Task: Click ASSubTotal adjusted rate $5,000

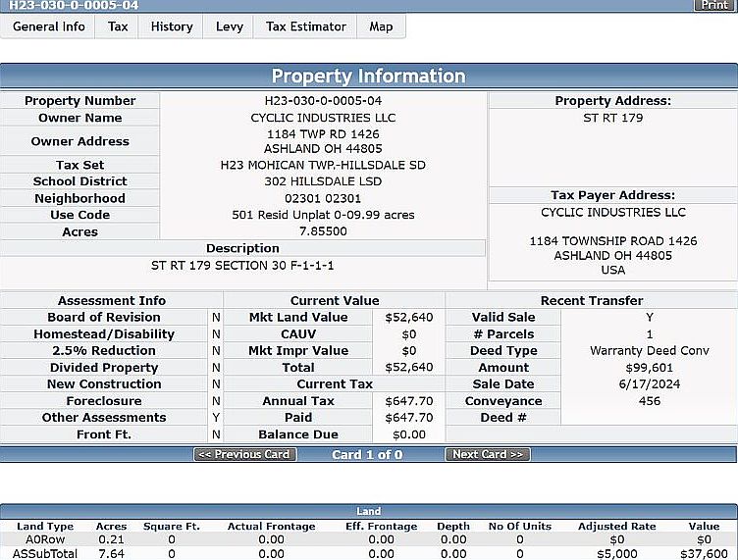Action: (x=616, y=554)
